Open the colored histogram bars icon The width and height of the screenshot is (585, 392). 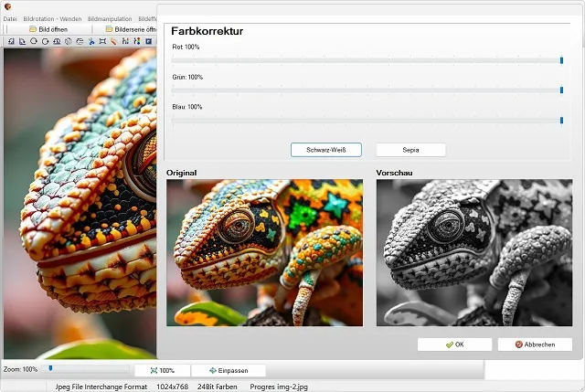click(x=125, y=41)
